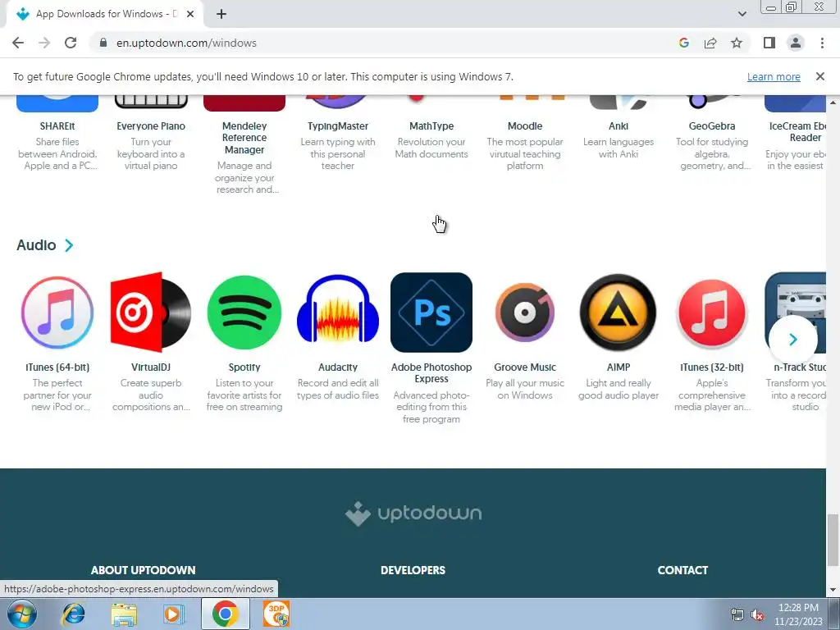The height and width of the screenshot is (630, 840).
Task: View site info via lock icon
Action: (x=103, y=43)
